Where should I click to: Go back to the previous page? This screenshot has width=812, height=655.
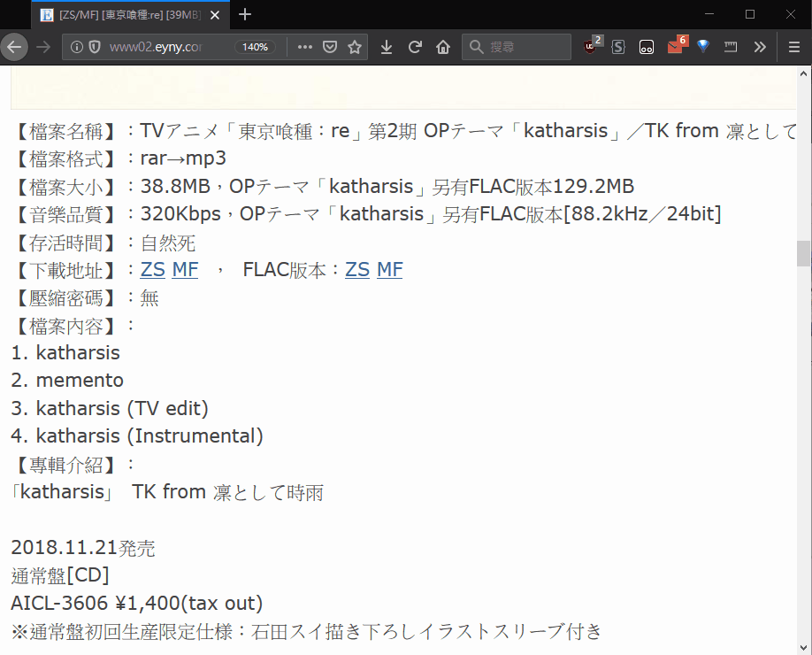14,47
